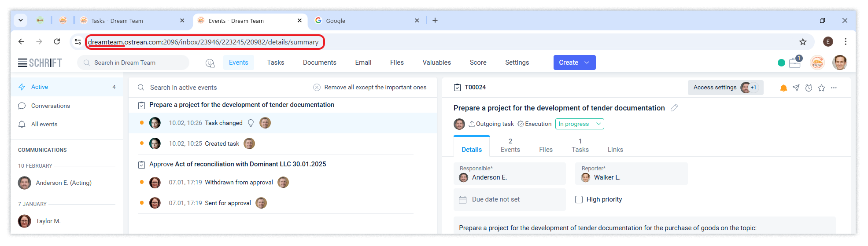Click the pencil icon to edit title
Image resolution: width=868 pixels, height=246 pixels.
click(674, 108)
